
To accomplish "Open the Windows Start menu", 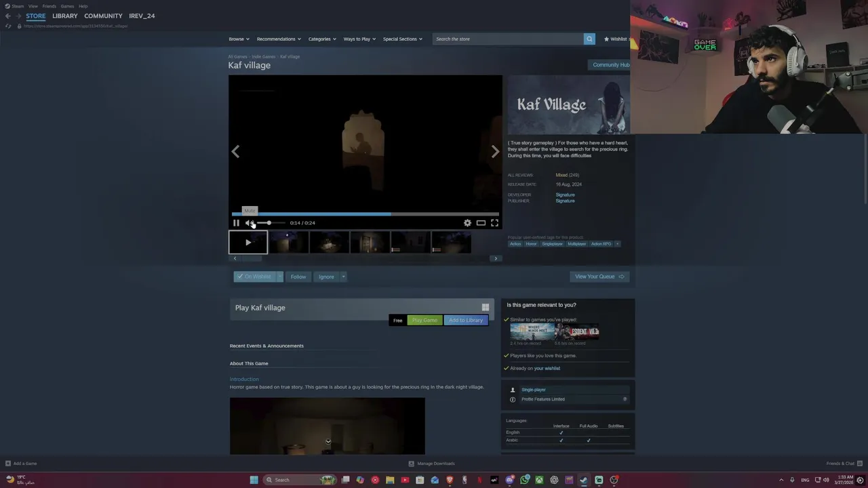I will pyautogui.click(x=254, y=480).
